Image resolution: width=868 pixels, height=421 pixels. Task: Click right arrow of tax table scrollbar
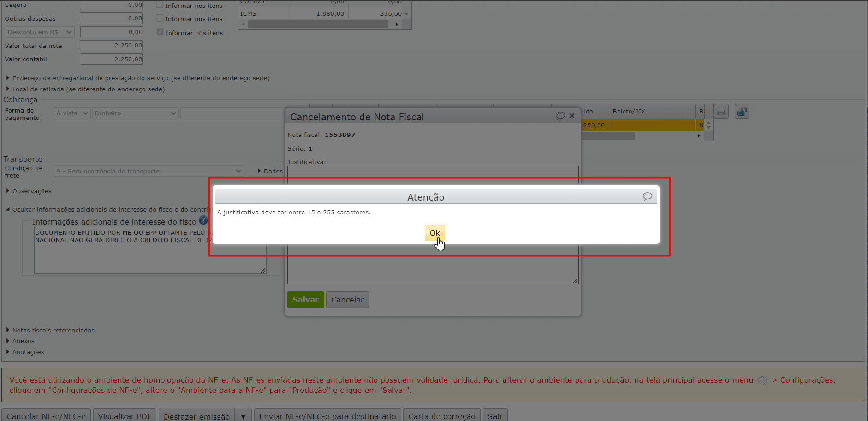[397, 24]
